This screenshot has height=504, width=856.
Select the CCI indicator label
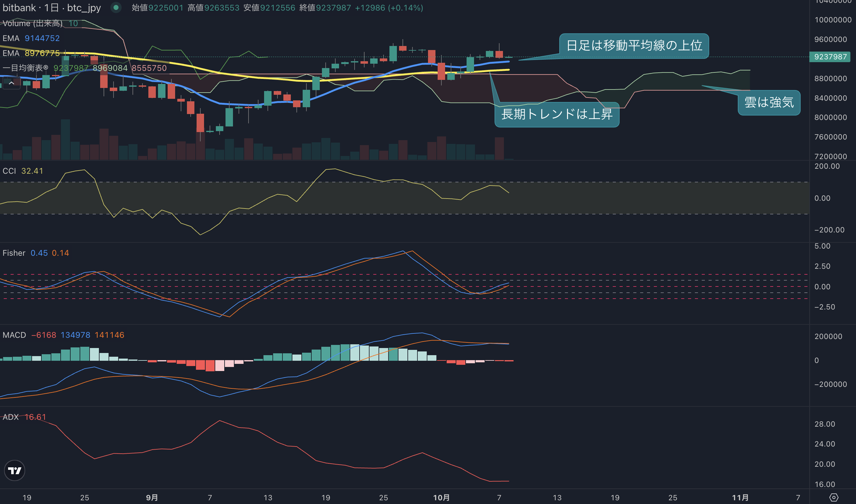coord(9,171)
